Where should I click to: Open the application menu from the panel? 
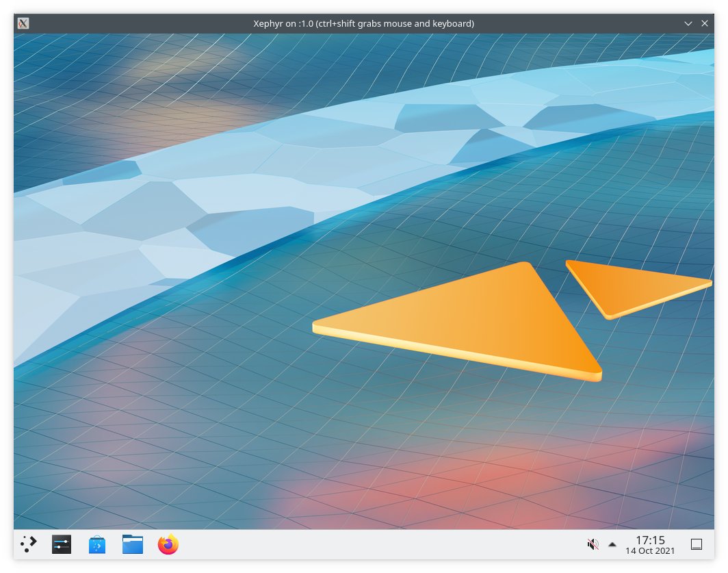(x=28, y=543)
